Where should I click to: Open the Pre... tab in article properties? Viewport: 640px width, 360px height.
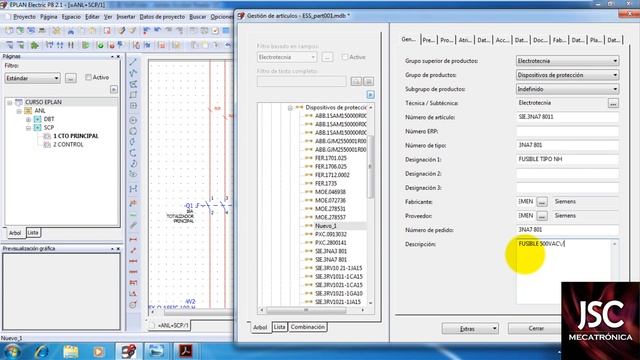(429, 40)
